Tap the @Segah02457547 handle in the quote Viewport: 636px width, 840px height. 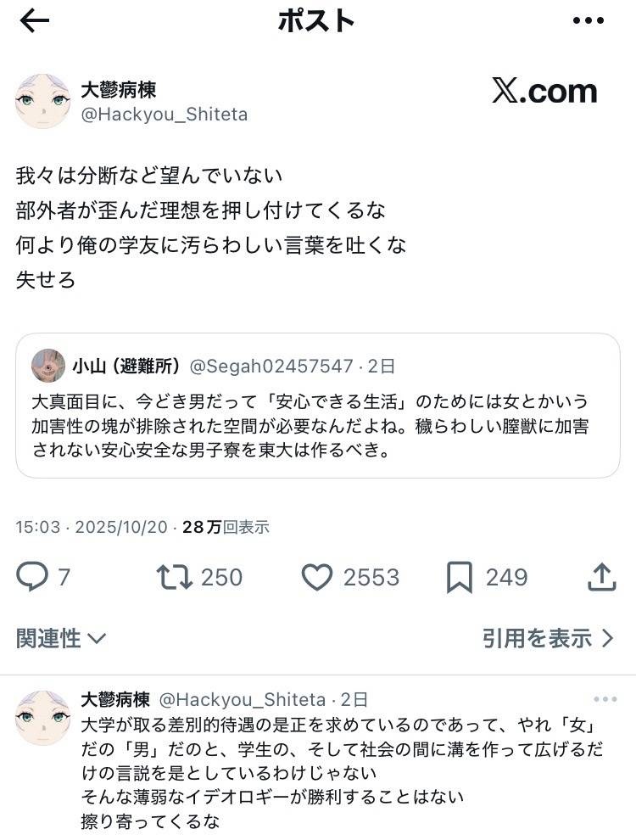(271, 367)
